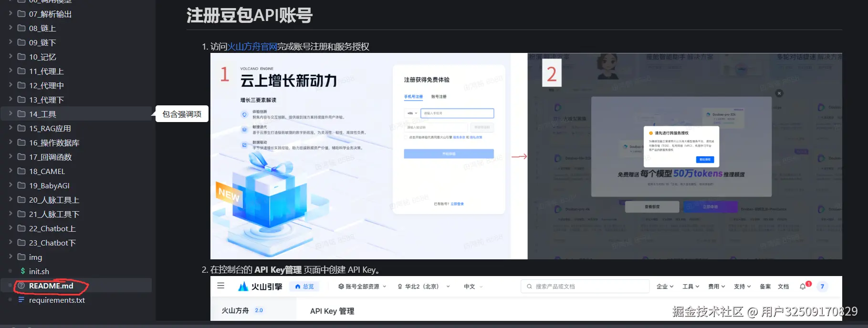Click the 备案 header item

[x=765, y=287]
